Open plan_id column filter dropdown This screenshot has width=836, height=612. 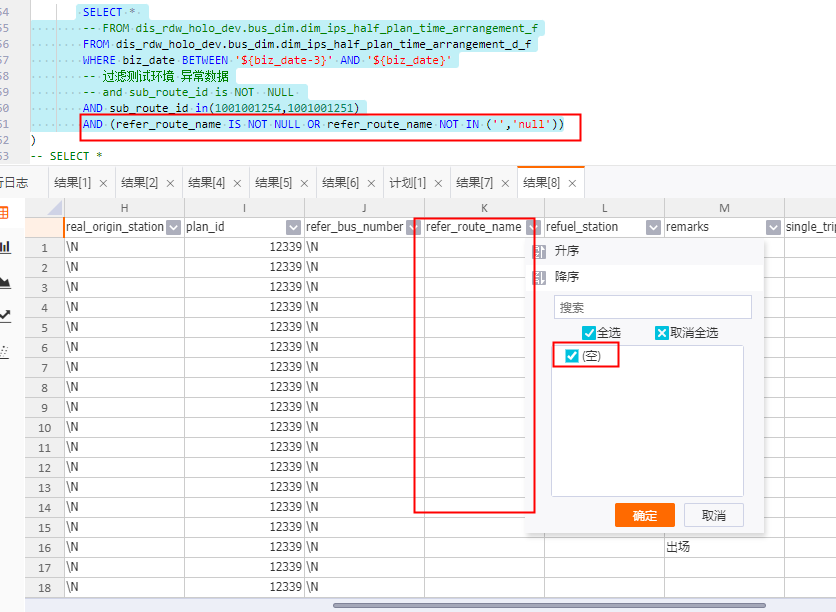pos(293,228)
